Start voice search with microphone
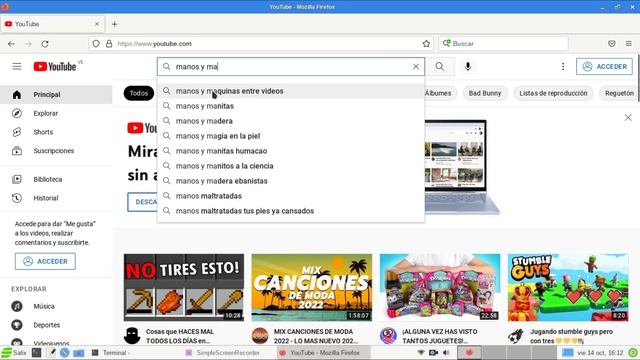640x360 pixels. coord(468,67)
